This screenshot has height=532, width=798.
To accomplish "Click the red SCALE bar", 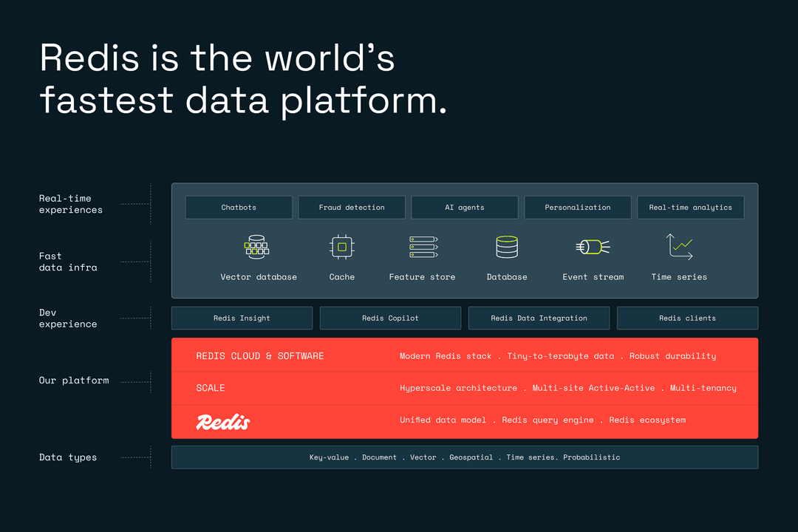I will click(464, 388).
